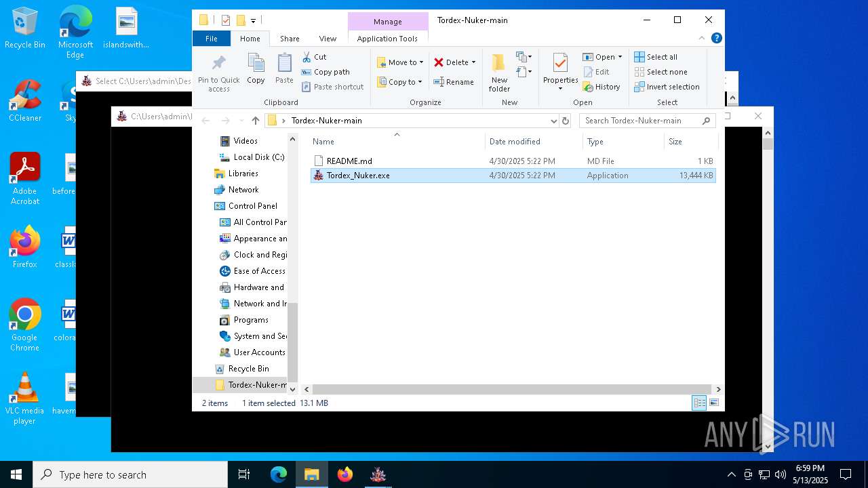
Task: Select Control Panel in navigation pane
Action: [246, 206]
